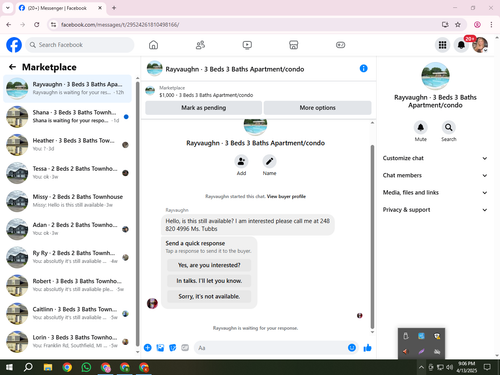Viewport: 500px width, 375px height.
Task: Attach a photo with the image icon
Action: coord(160,348)
